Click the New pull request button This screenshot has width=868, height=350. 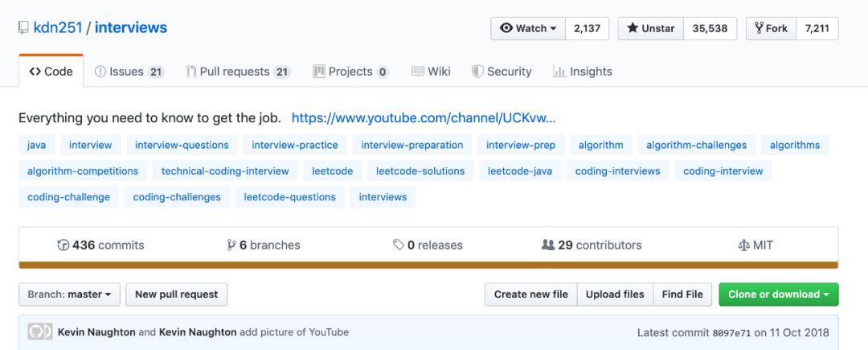pos(177,294)
